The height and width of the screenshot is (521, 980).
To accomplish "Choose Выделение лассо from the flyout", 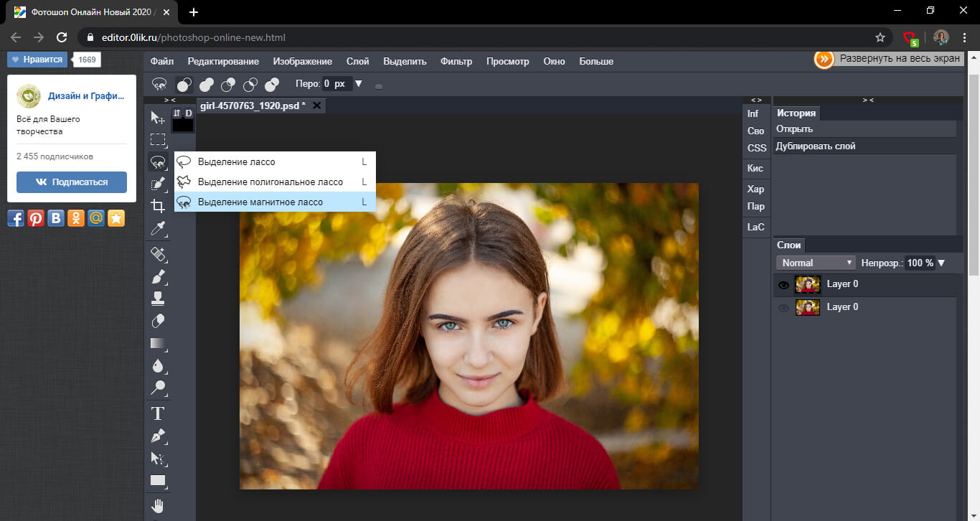I will point(275,162).
